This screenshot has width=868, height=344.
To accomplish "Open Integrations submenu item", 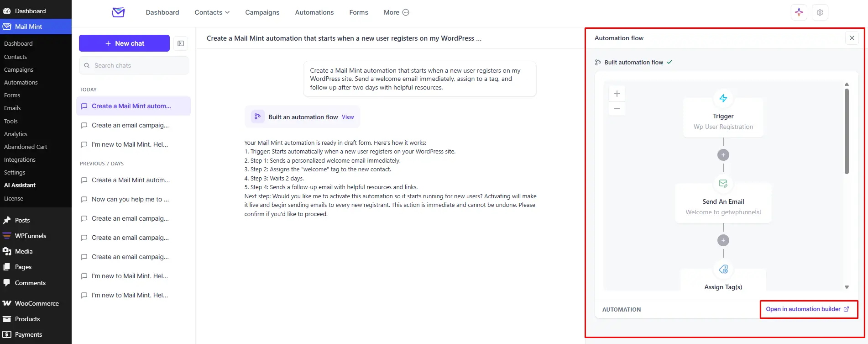I will (20, 159).
